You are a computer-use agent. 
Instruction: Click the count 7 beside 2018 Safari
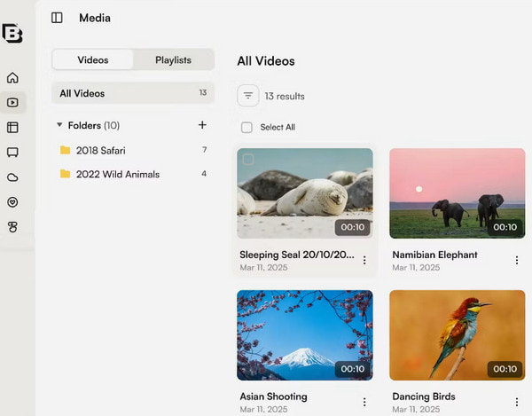pyautogui.click(x=204, y=150)
